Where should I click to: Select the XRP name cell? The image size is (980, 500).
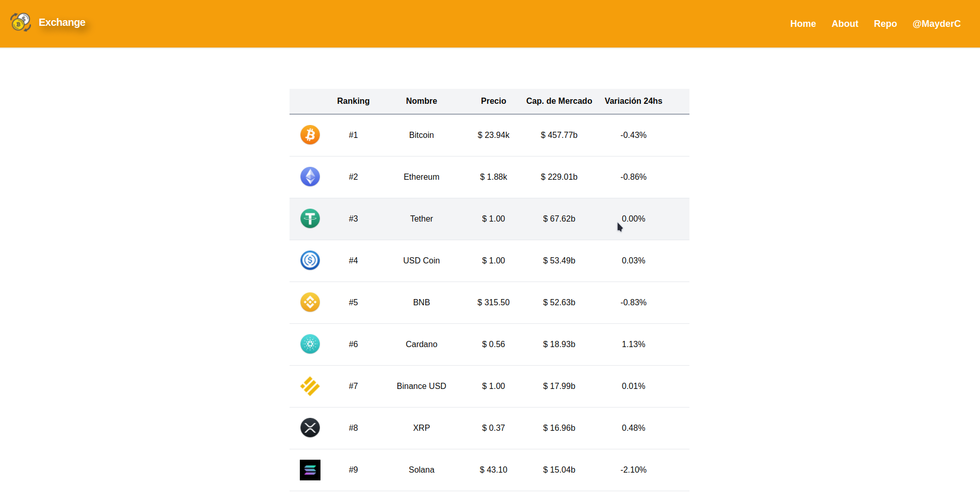[x=422, y=428]
